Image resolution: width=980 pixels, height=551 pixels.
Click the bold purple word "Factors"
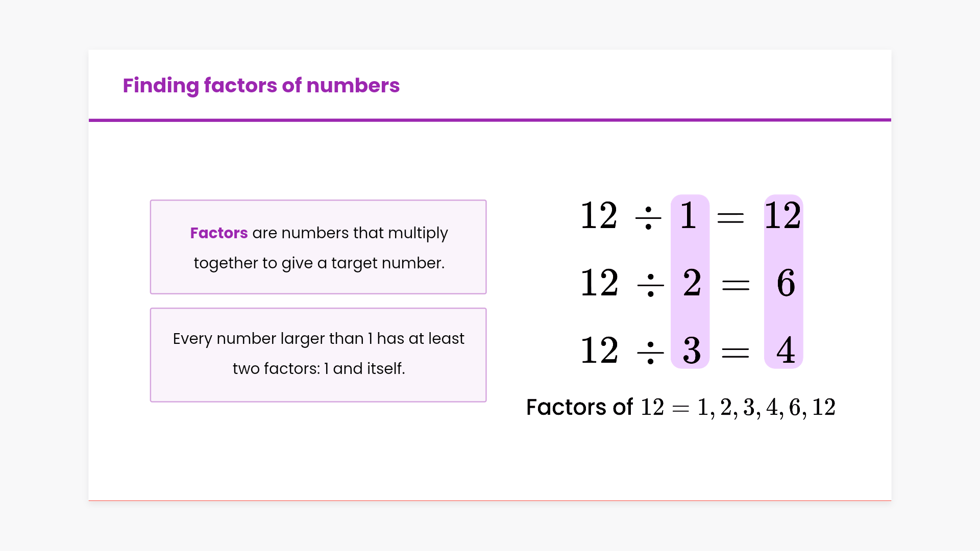point(218,233)
